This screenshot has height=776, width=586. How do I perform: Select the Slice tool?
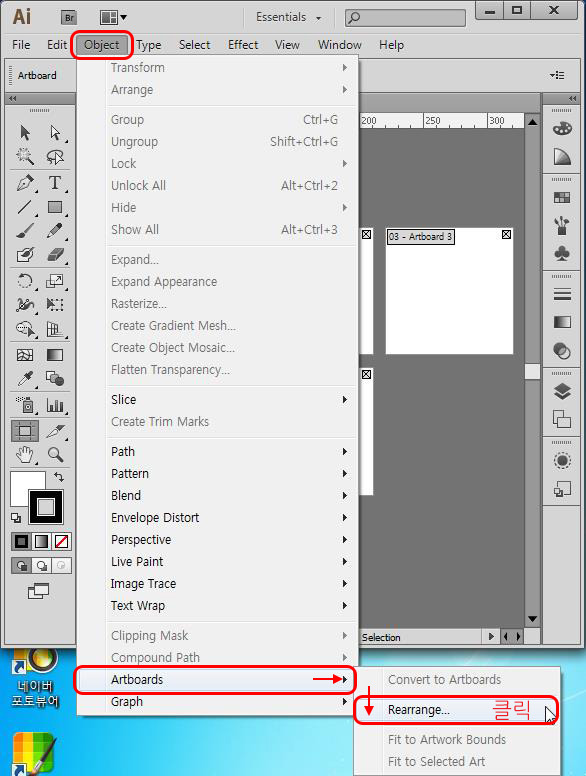(x=55, y=431)
